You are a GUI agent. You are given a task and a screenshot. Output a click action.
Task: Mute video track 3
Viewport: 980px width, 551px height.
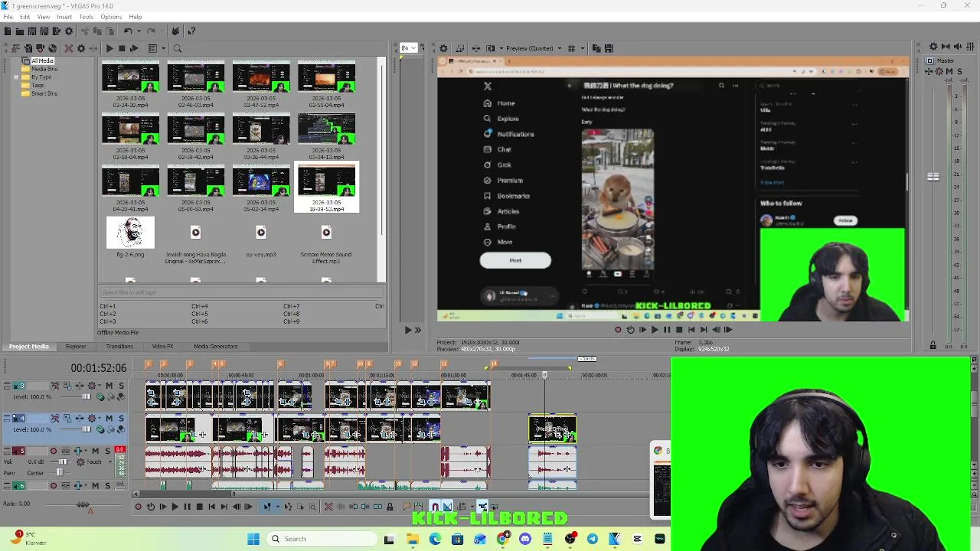click(109, 386)
